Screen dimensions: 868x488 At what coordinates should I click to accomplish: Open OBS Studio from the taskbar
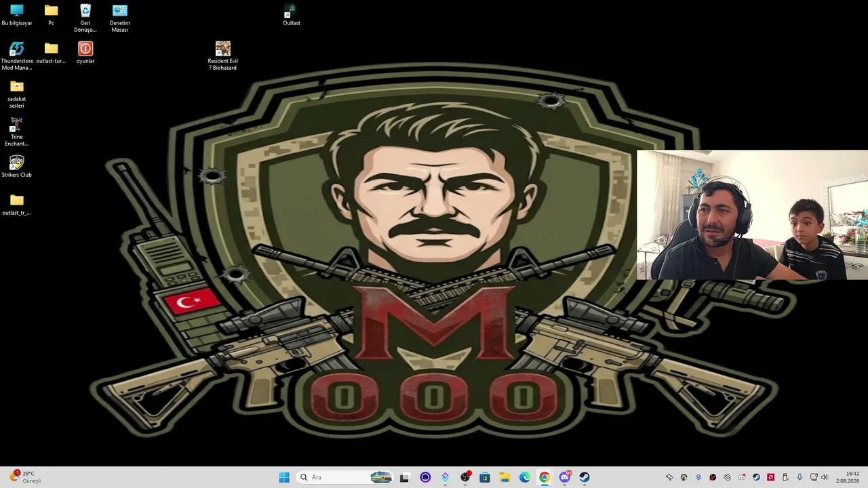[465, 477]
